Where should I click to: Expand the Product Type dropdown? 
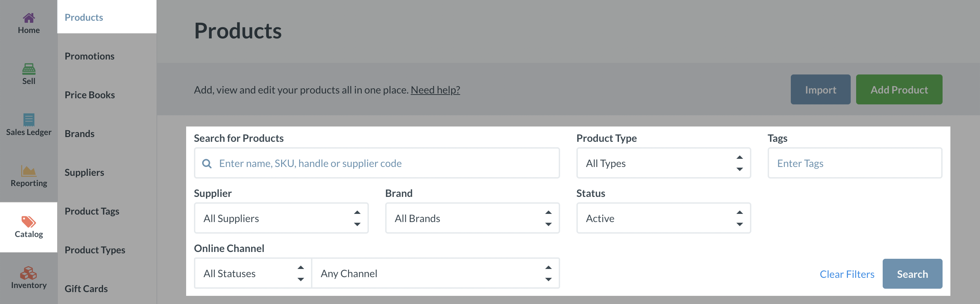[663, 164]
